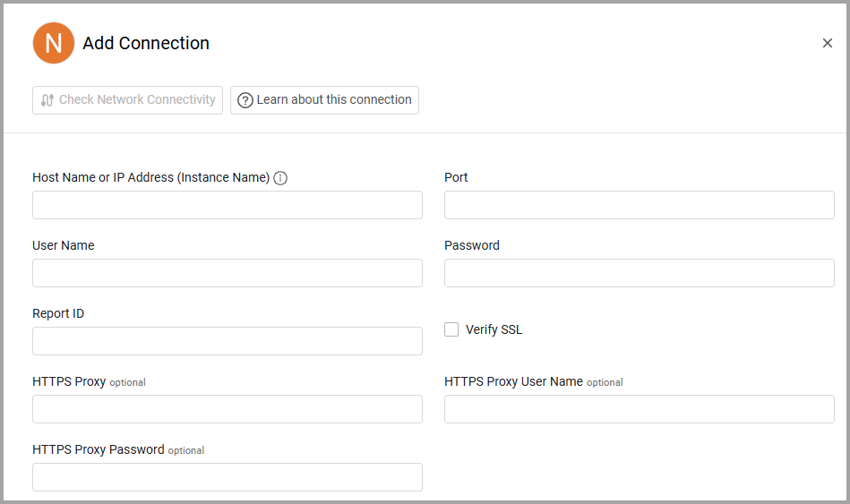Enable the Verify SSL checkbox

tap(451, 329)
